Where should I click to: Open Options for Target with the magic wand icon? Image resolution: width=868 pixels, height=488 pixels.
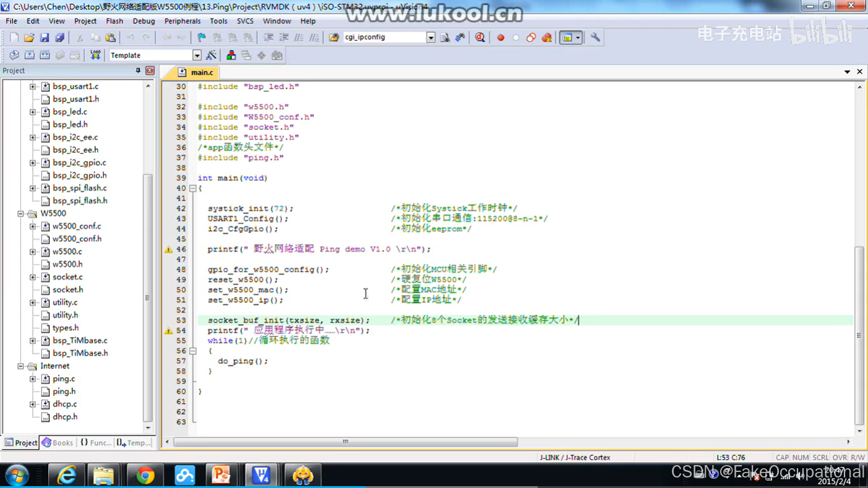tap(212, 56)
